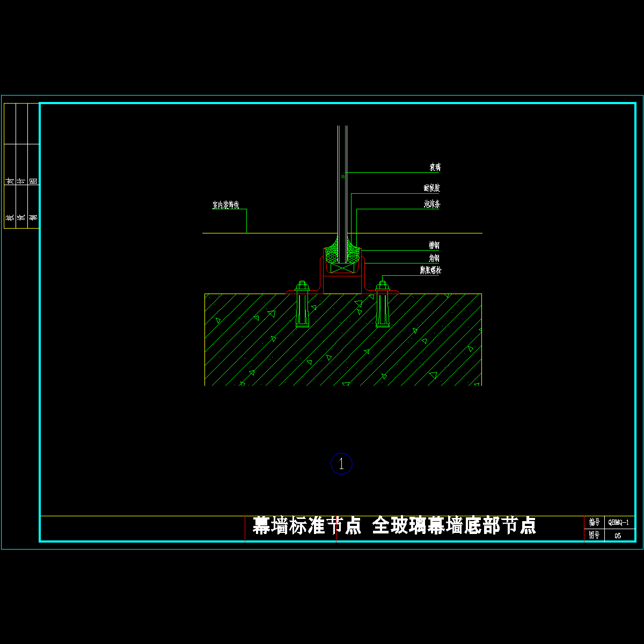644x644 pixels.
Task: Click the 槽钢 annotation label
Action: [434, 245]
